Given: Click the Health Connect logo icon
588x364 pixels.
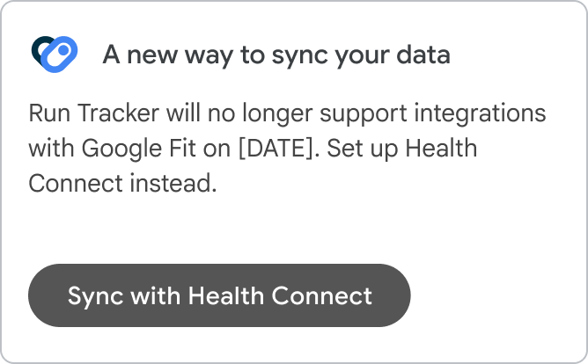Looking at the screenshot, I should 54,53.
